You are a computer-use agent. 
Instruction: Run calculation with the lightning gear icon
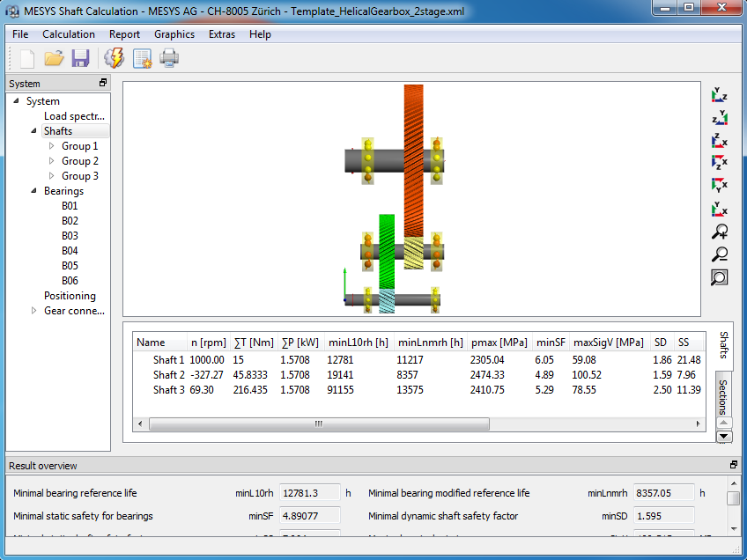coord(114,59)
